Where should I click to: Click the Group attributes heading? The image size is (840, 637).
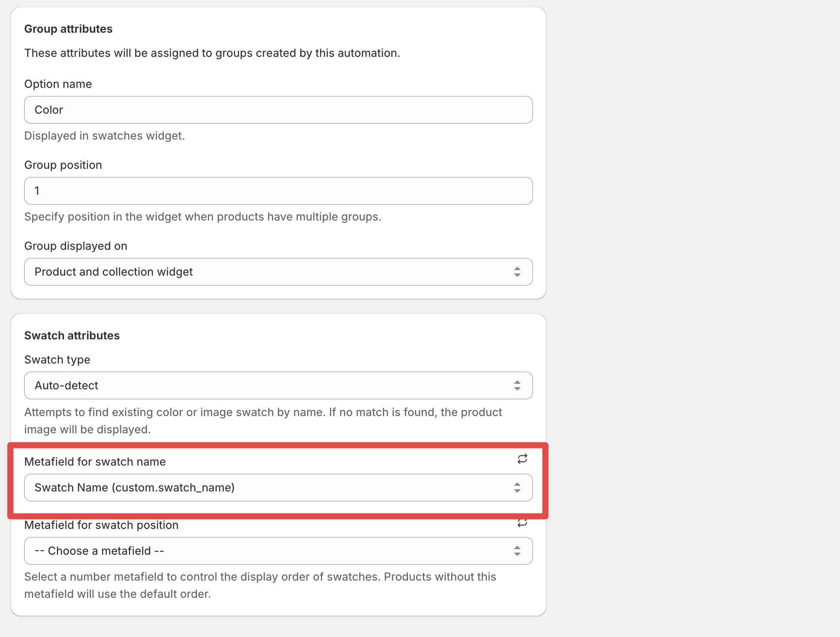68,29
